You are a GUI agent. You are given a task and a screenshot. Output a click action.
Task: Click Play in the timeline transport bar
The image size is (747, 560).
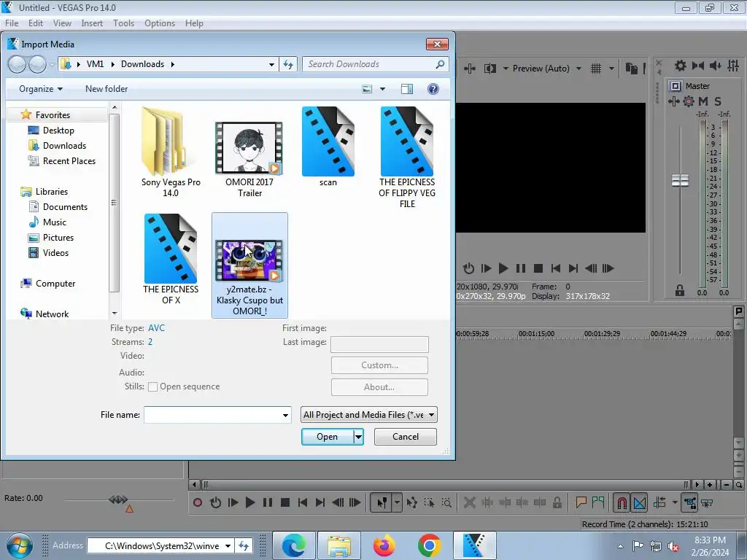250,502
